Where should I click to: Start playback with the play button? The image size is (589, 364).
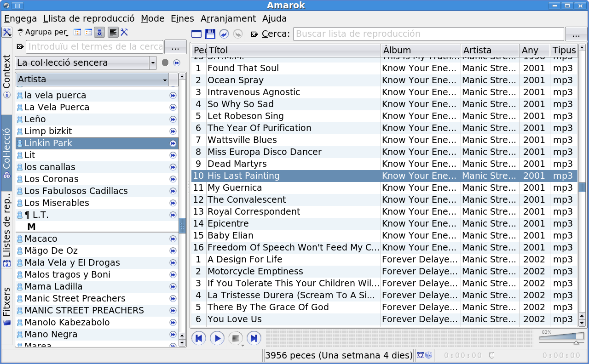217,339
